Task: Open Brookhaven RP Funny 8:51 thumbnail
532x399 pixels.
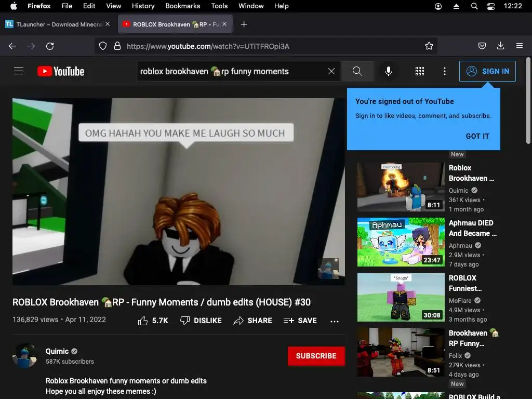Action: [401, 352]
